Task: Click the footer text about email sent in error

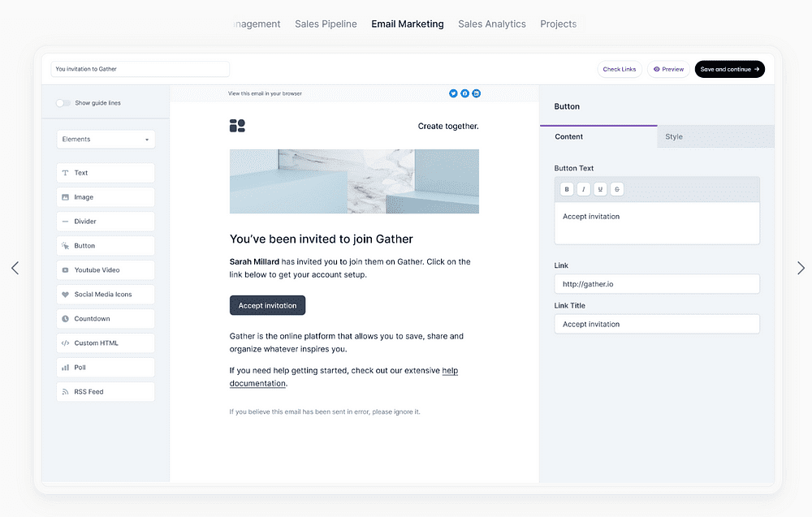Action: pyautogui.click(x=325, y=412)
